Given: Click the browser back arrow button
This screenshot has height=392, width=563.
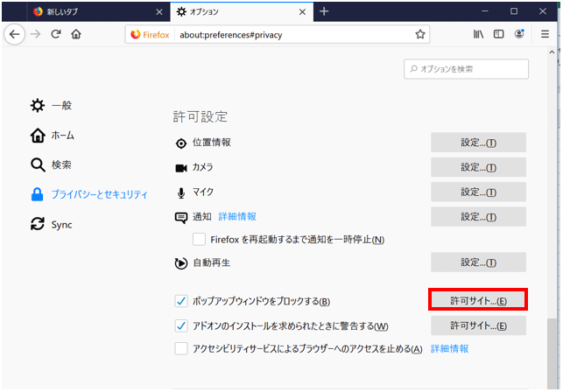Looking at the screenshot, I should (x=15, y=34).
